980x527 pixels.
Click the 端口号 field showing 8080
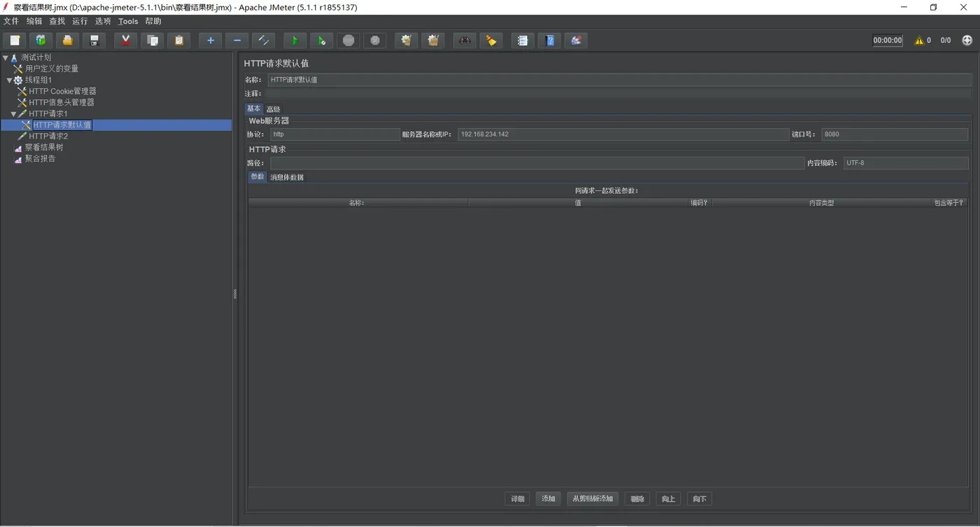(895, 134)
